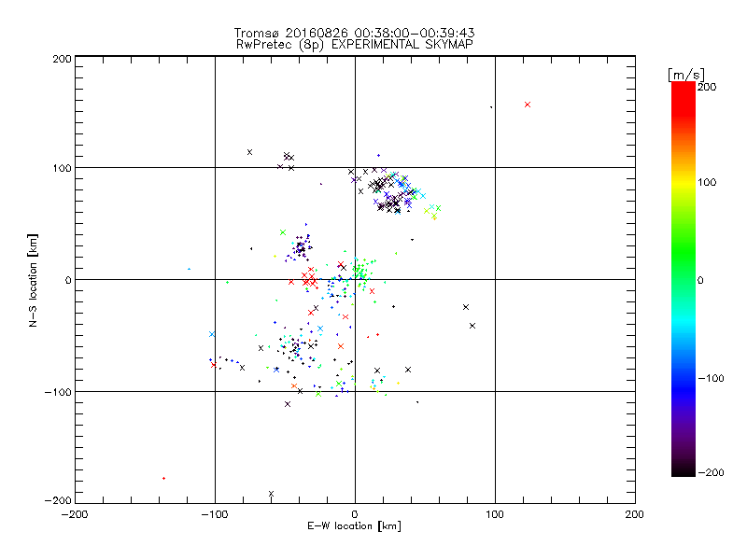Select the RwPretec (8p) EXPERIMENTAL SKYMAP subtitle
747x560 pixels.
[x=355, y=45]
